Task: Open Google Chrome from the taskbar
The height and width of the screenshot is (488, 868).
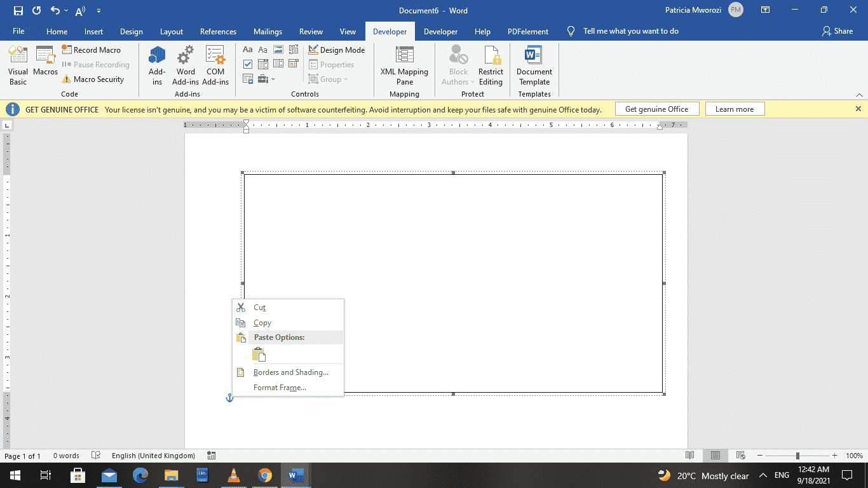Action: tap(265, 475)
